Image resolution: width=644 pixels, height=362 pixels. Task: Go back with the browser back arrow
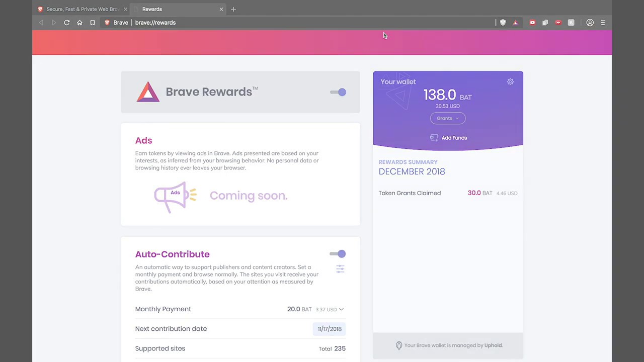(41, 23)
